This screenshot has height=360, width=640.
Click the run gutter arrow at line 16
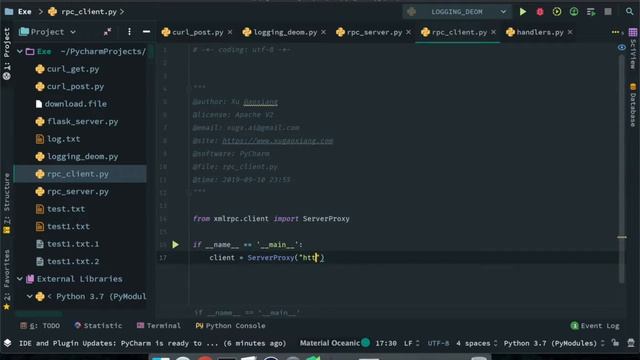(x=176, y=245)
